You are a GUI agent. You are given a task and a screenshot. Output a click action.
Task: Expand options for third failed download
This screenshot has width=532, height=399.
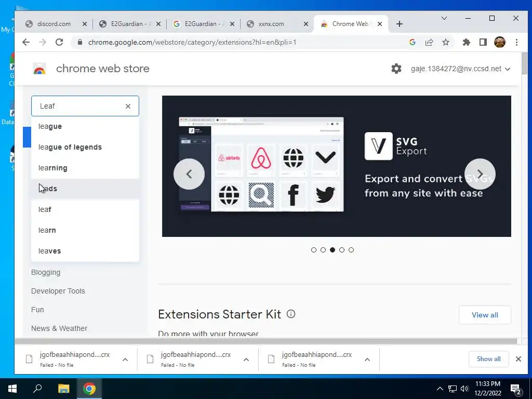pyautogui.click(x=367, y=360)
